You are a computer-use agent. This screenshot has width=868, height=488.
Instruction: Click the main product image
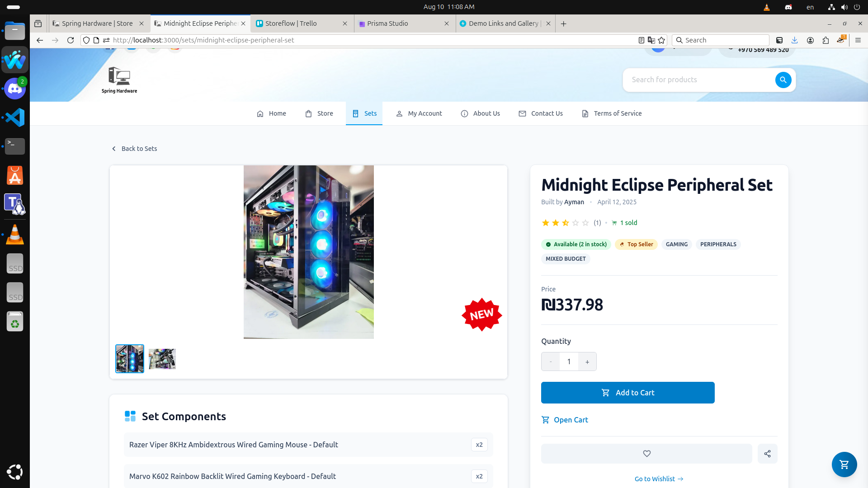point(309,252)
